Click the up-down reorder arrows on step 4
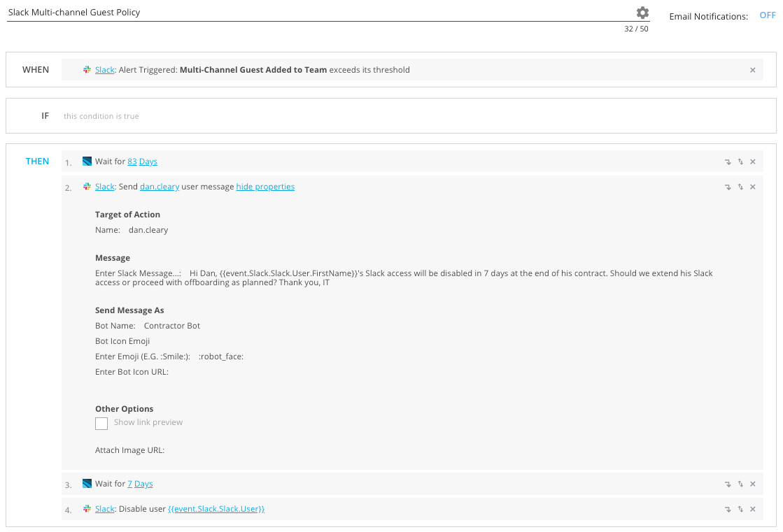 click(740, 510)
